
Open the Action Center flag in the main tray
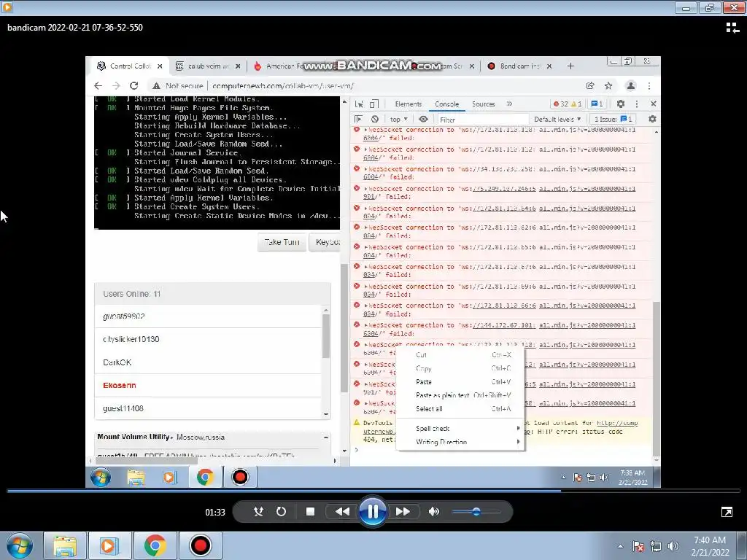tap(638, 546)
